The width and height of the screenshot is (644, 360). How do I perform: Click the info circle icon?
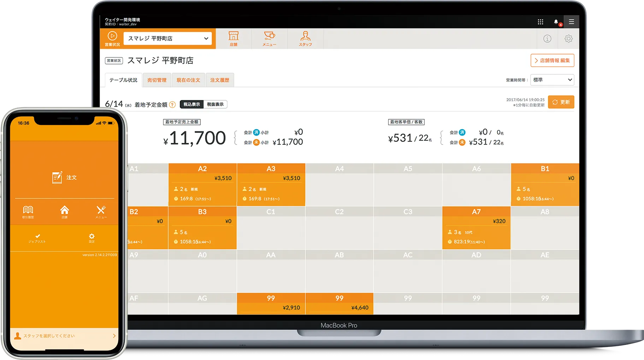[x=547, y=38]
